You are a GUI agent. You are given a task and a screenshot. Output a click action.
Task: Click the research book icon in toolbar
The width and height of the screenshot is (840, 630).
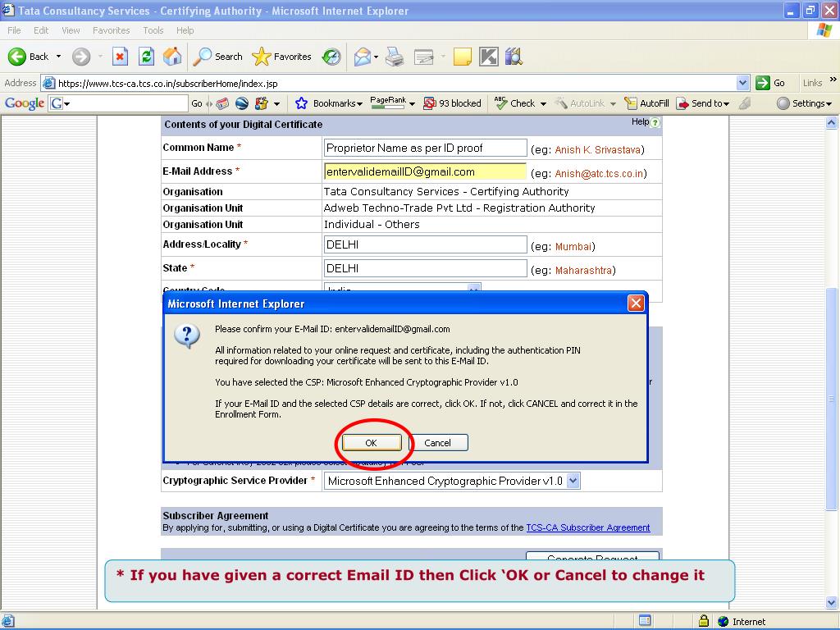(514, 57)
